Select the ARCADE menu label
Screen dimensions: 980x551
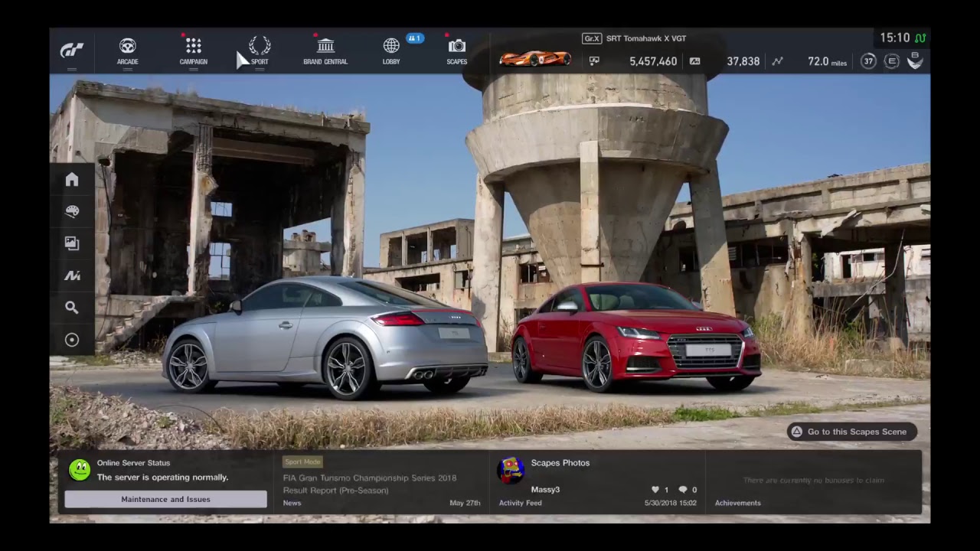pyautogui.click(x=127, y=62)
